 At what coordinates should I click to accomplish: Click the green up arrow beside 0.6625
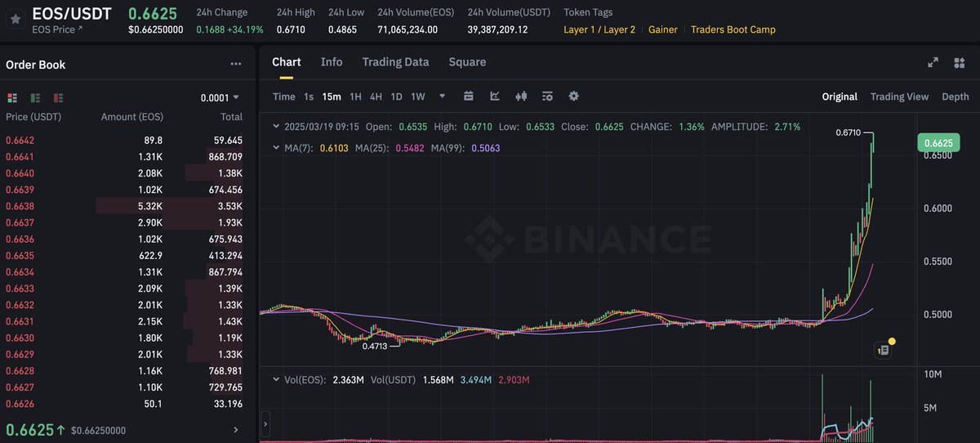pyautogui.click(x=61, y=429)
